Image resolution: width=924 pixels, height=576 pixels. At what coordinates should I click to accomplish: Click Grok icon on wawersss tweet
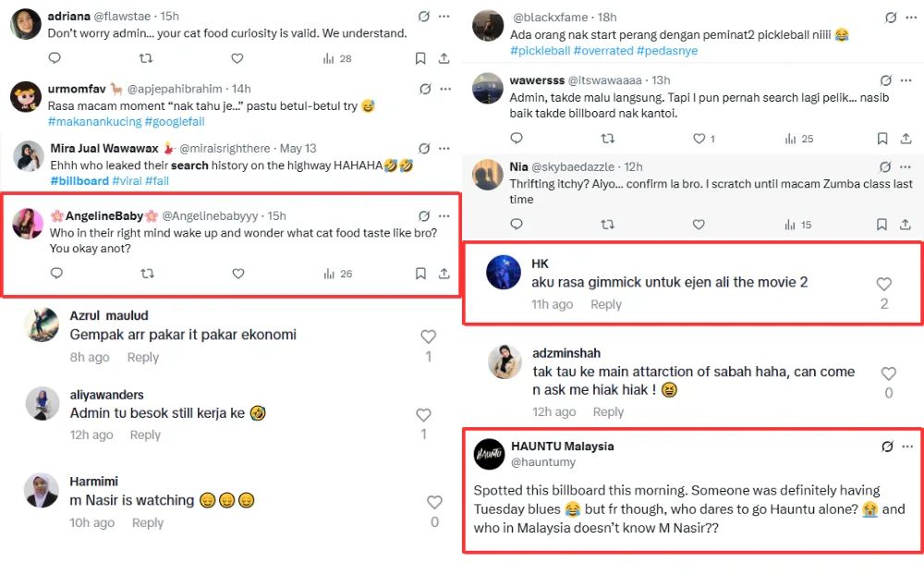pyautogui.click(x=885, y=80)
